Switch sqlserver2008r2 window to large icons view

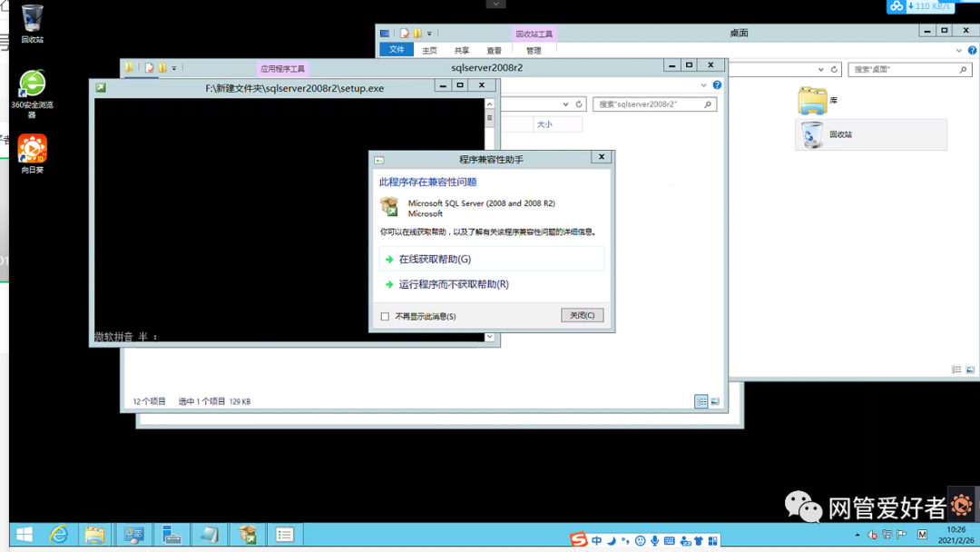(x=715, y=401)
